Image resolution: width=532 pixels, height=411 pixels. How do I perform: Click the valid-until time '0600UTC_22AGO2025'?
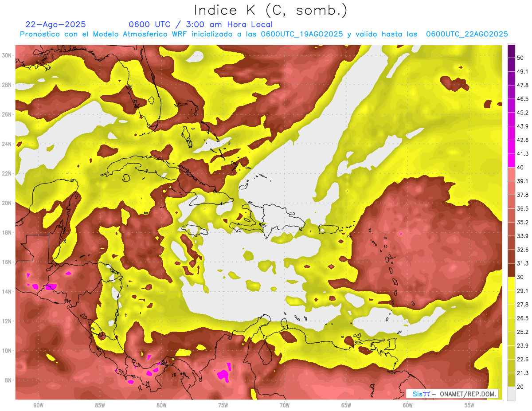[x=466, y=34]
